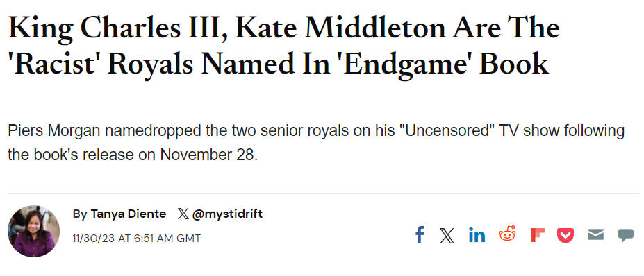Click the article headline text
The image size is (644, 276).
(284, 46)
